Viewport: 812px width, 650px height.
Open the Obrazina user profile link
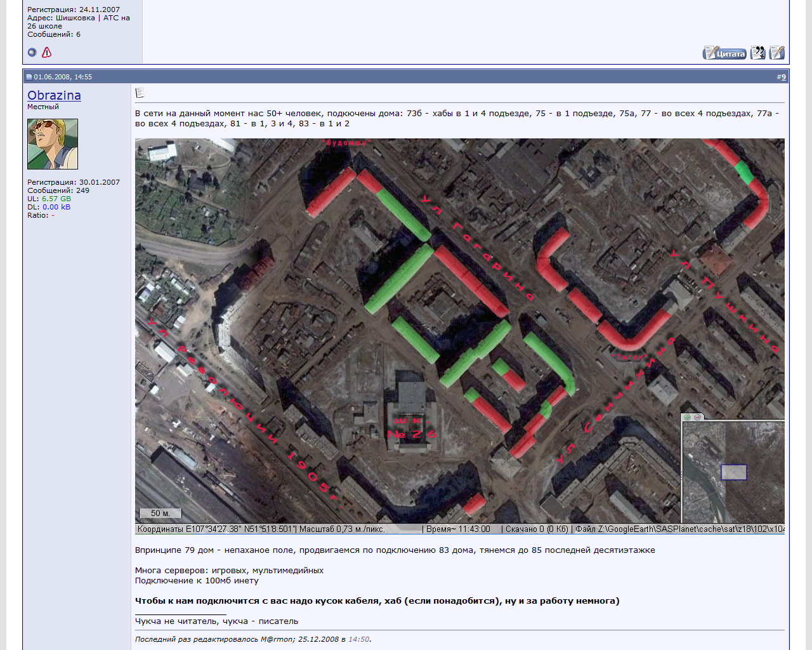tap(54, 95)
